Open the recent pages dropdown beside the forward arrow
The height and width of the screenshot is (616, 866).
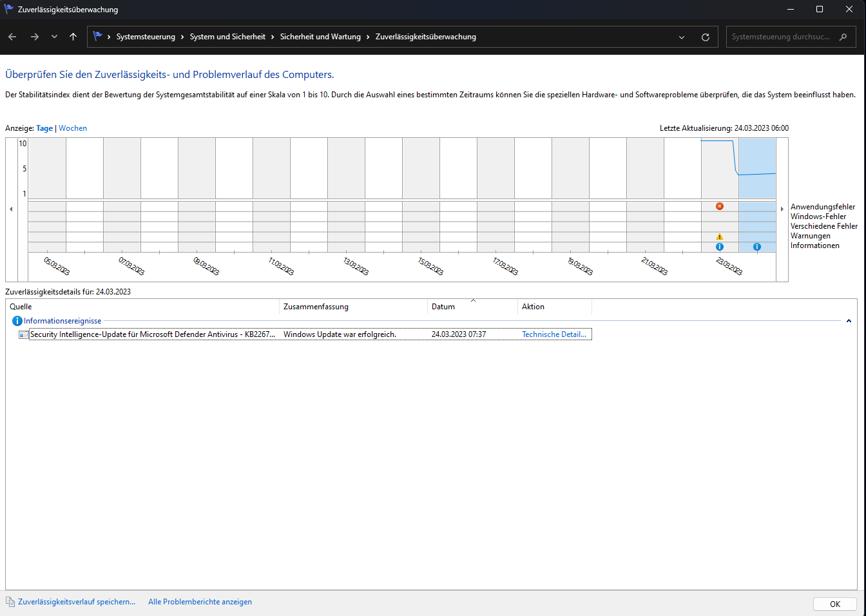point(54,37)
